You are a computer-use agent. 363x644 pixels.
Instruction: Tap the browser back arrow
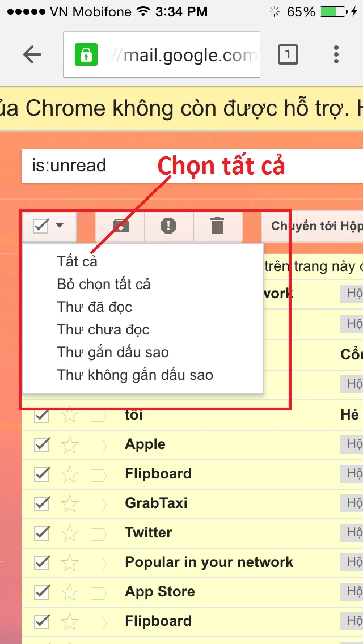[x=32, y=55]
